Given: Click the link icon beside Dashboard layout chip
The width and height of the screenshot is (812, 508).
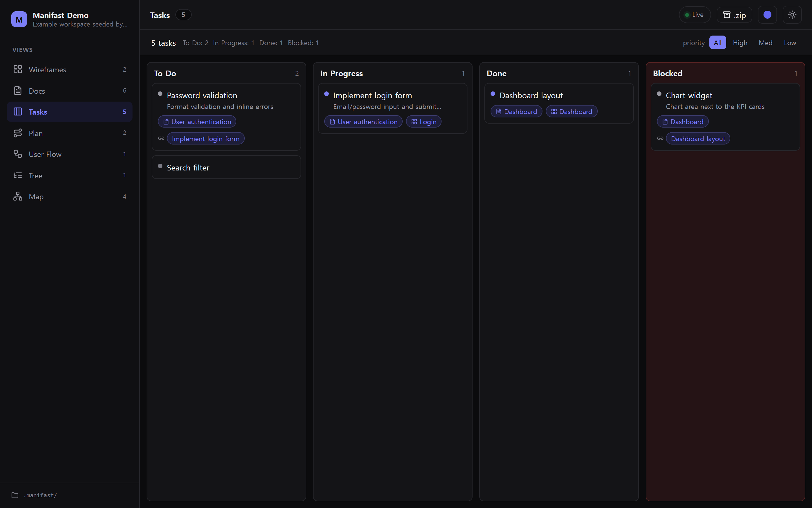Looking at the screenshot, I should [660, 138].
